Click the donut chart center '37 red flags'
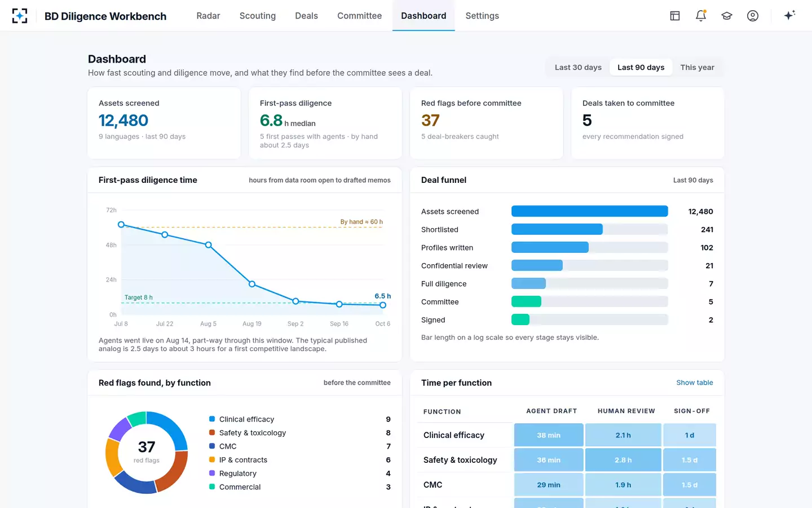The image size is (812, 508). (147, 452)
